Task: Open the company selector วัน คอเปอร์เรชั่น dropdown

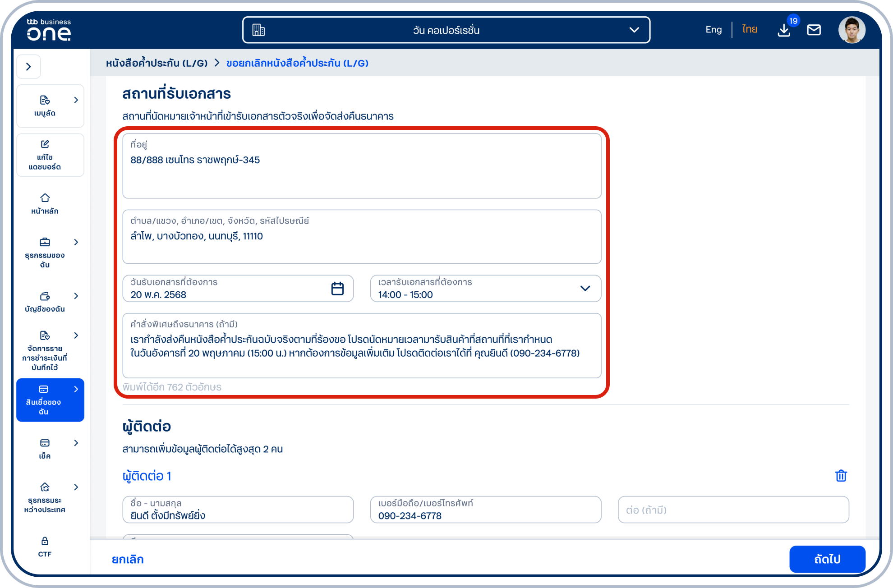Action: pos(446,30)
